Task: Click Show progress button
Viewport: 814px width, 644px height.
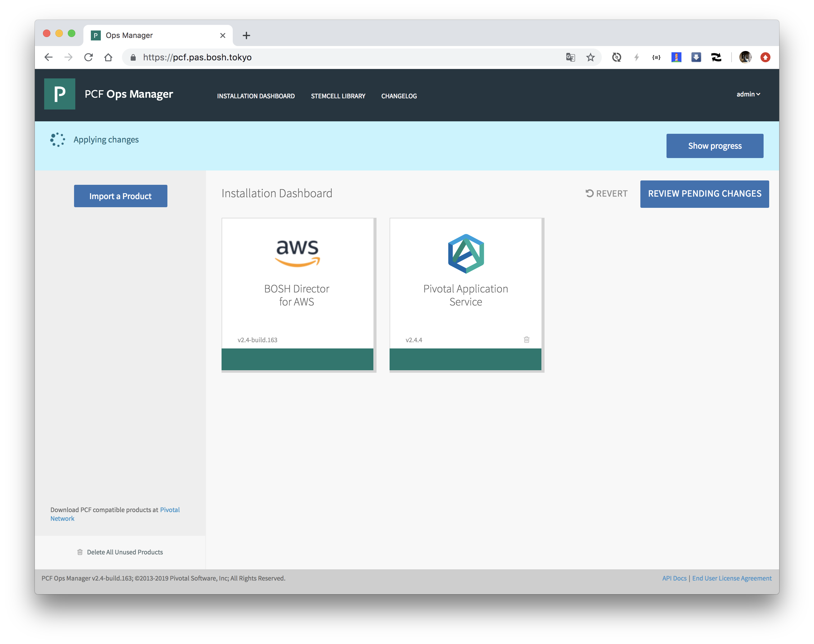Action: [x=714, y=146]
